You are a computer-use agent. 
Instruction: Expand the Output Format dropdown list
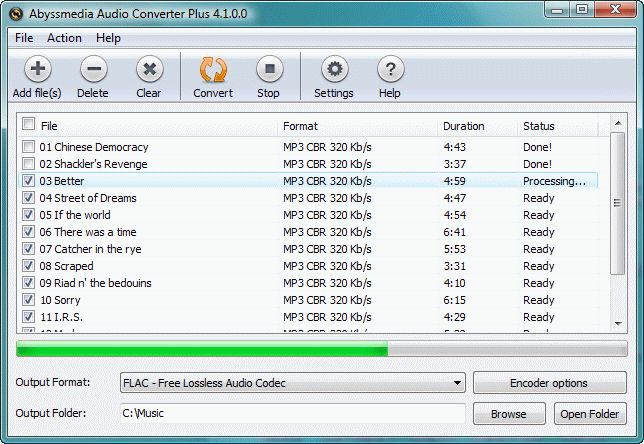click(457, 383)
